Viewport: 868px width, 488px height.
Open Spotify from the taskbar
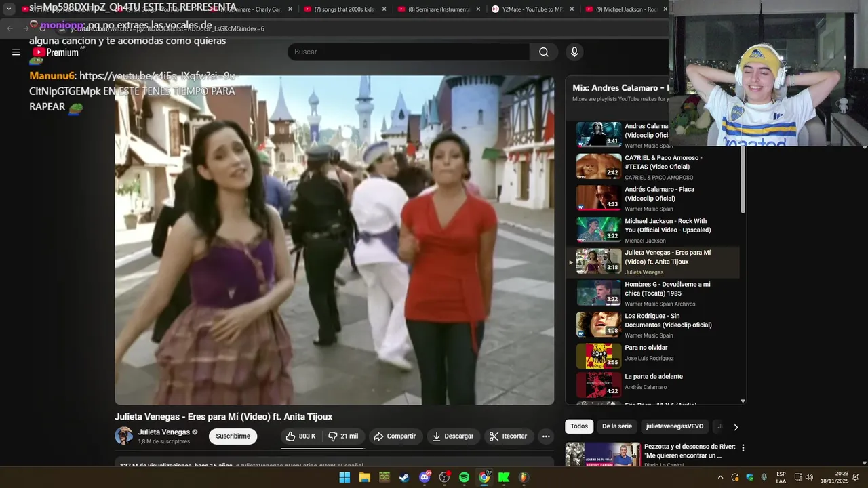click(x=464, y=477)
